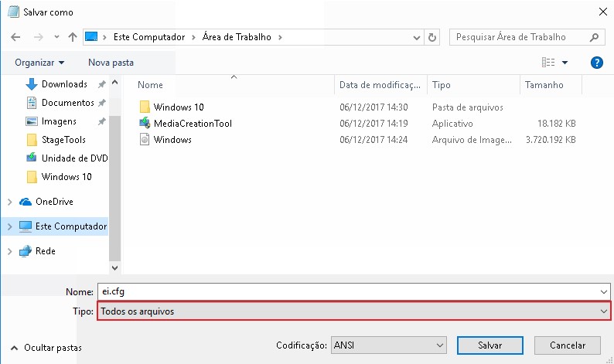Sort files by Nome column

[150, 85]
